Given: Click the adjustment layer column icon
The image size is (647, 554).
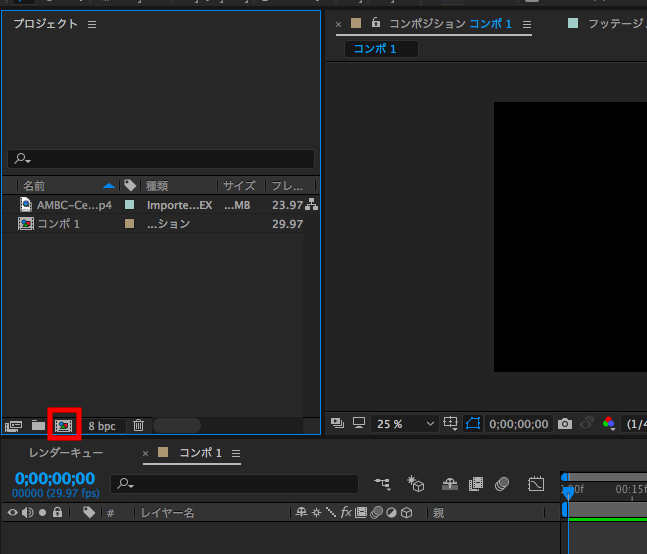Looking at the screenshot, I should pyautogui.click(x=392, y=513).
